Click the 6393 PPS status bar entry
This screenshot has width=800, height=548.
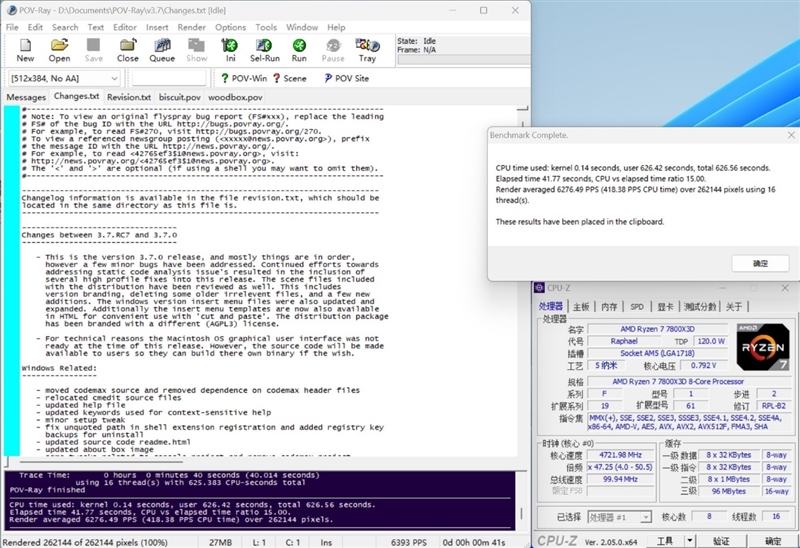pyautogui.click(x=409, y=542)
